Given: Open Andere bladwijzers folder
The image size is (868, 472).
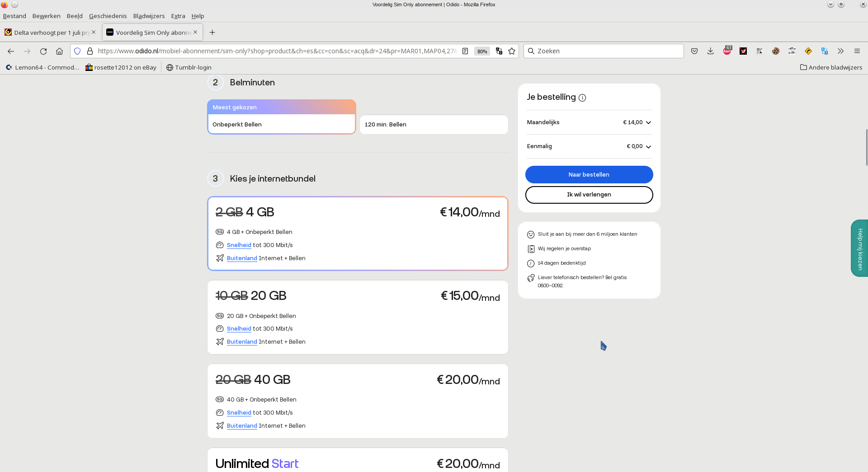Looking at the screenshot, I should [x=831, y=67].
